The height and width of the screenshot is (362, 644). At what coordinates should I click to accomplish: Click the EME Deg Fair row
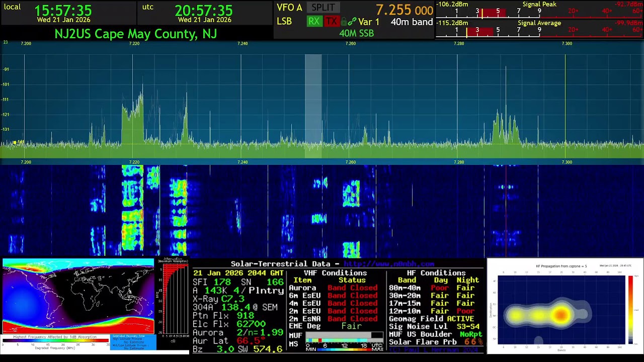tap(326, 326)
